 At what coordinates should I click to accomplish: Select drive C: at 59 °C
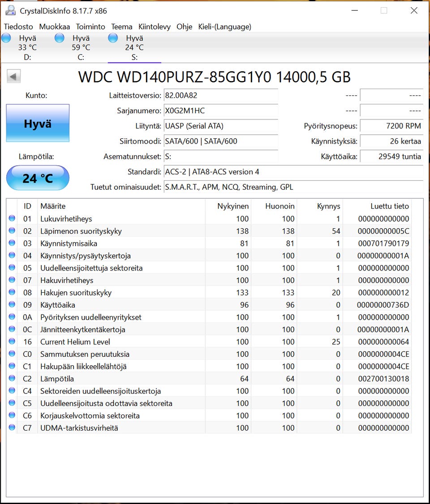(x=81, y=47)
